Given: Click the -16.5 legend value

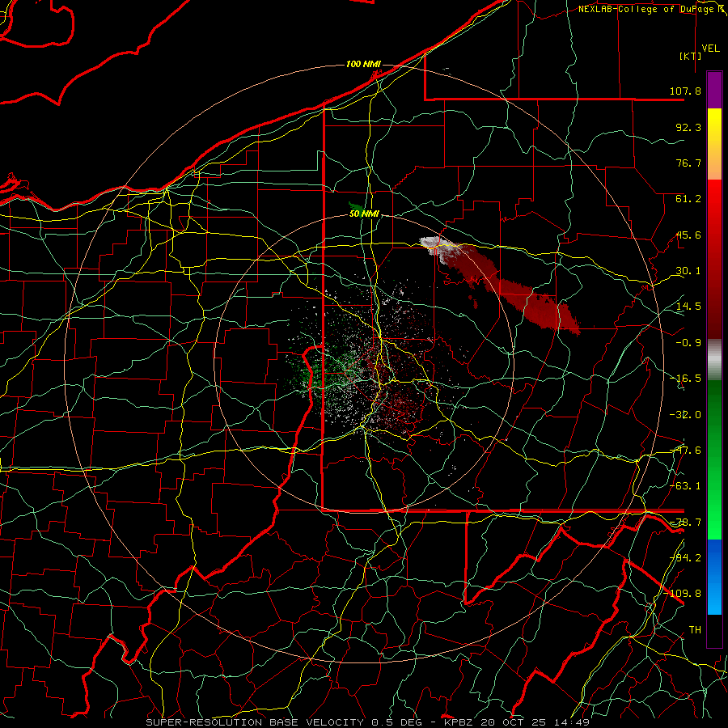Looking at the screenshot, I should [685, 379].
